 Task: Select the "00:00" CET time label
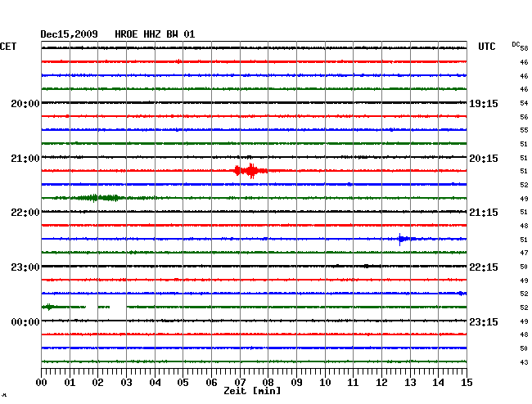(x=25, y=321)
